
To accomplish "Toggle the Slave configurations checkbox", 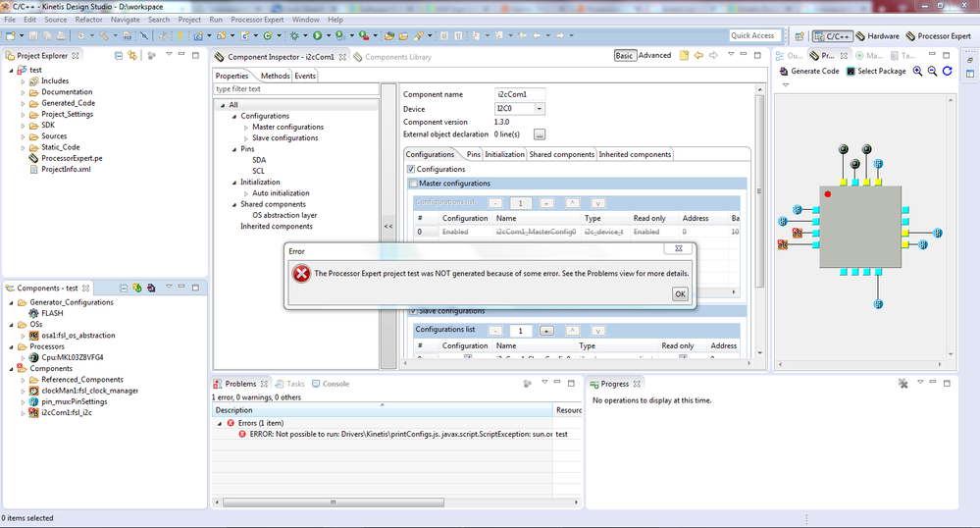I will click(x=413, y=311).
